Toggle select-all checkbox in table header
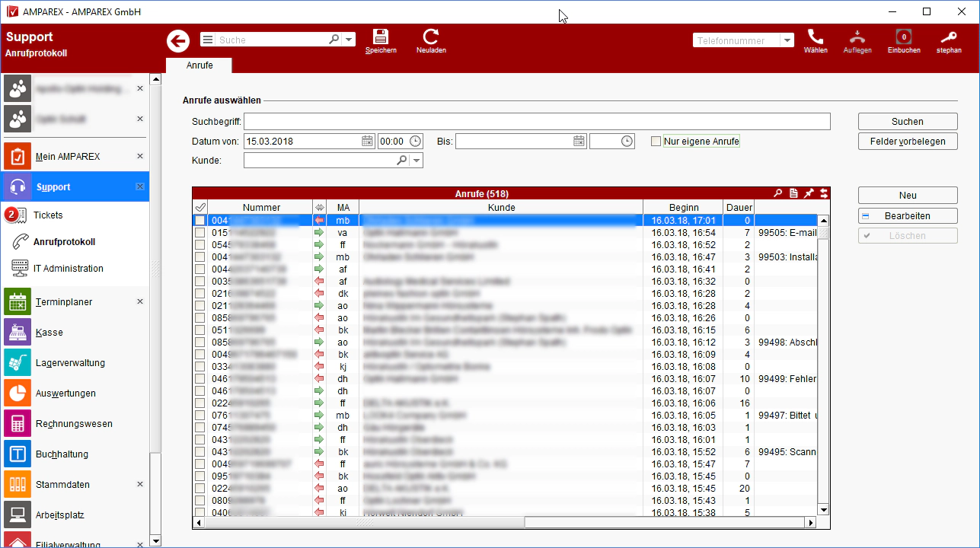 point(200,207)
